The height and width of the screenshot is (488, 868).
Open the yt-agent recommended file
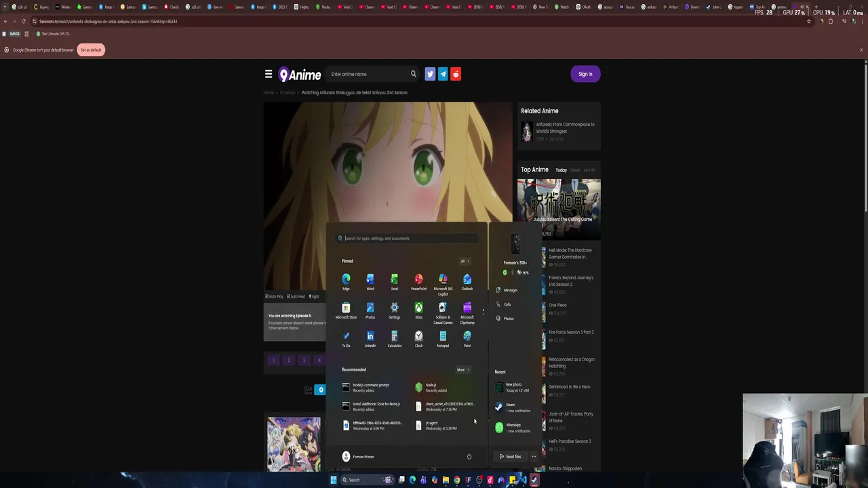(x=437, y=425)
